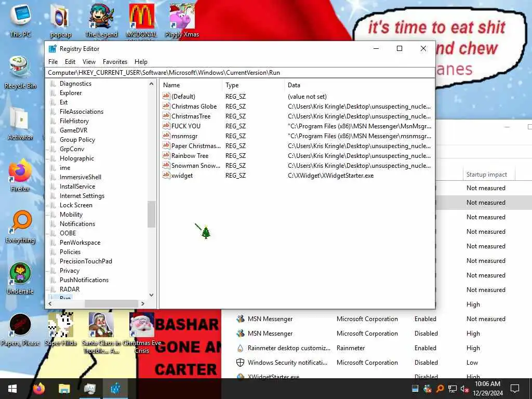The height and width of the screenshot is (399, 532).
Task: Select the PrecisionTouchPad registry key
Action: pyautogui.click(x=86, y=261)
